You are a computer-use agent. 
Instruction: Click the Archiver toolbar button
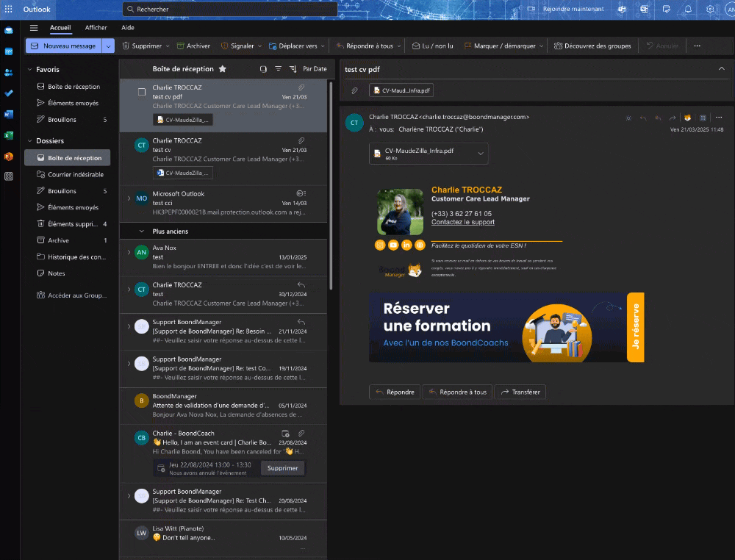(193, 46)
